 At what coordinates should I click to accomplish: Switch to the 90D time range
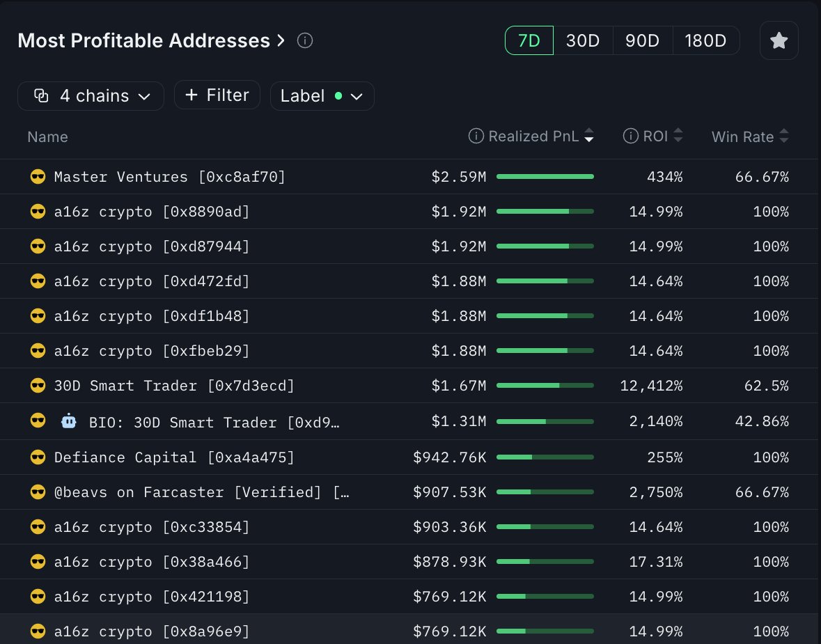643,40
